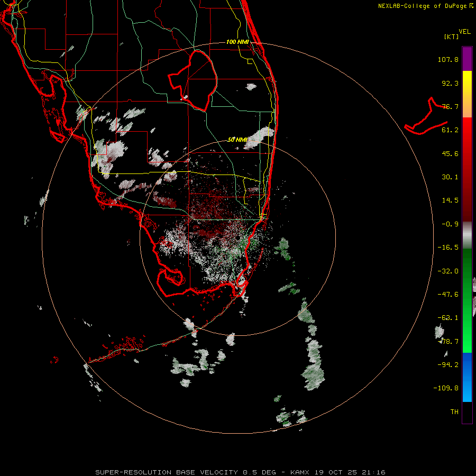476x476 pixels.
Task: Click the 21:16 timestamp in the footer
Action: click(x=373, y=472)
